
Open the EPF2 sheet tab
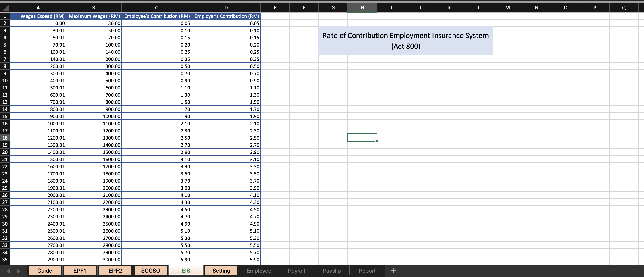coord(115,271)
